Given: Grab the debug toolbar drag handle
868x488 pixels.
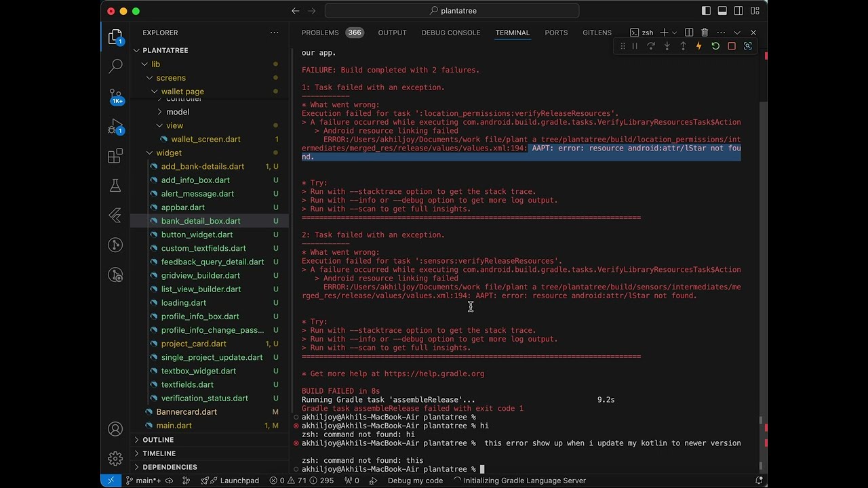Looking at the screenshot, I should (x=623, y=46).
